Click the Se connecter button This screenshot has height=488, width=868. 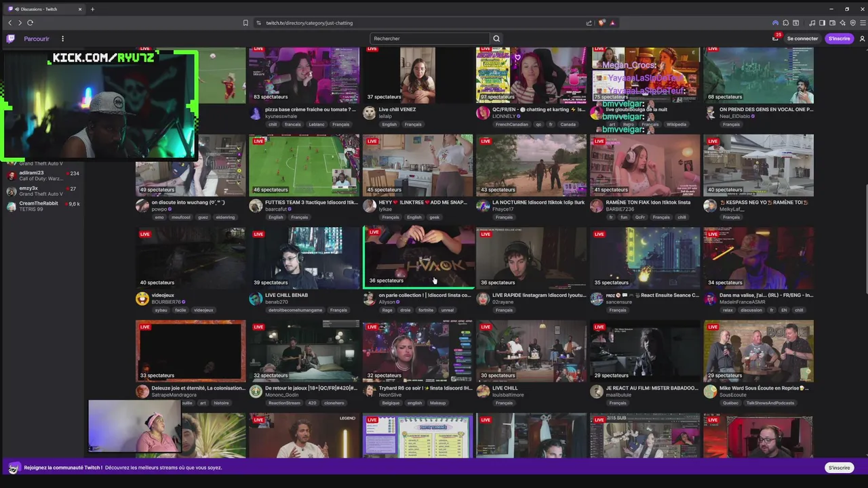[802, 39]
